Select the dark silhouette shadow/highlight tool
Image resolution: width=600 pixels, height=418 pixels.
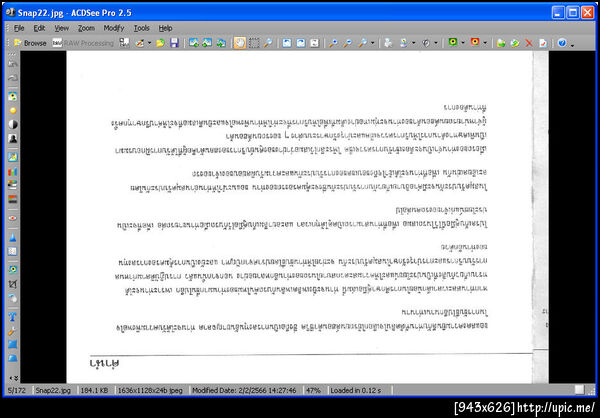(x=13, y=139)
